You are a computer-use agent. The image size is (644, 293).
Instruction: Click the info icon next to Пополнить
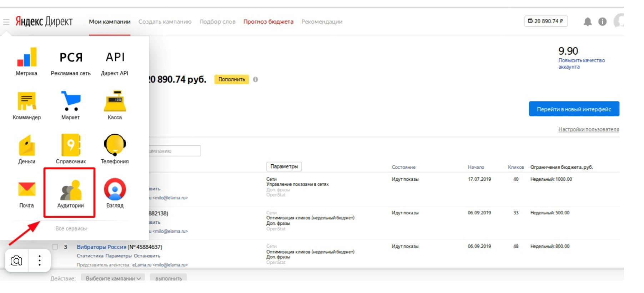coord(255,79)
